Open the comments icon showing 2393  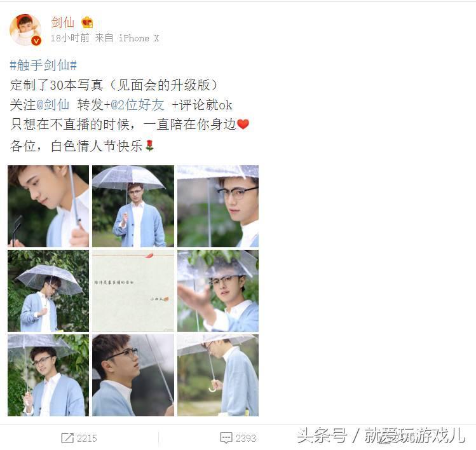226,438
